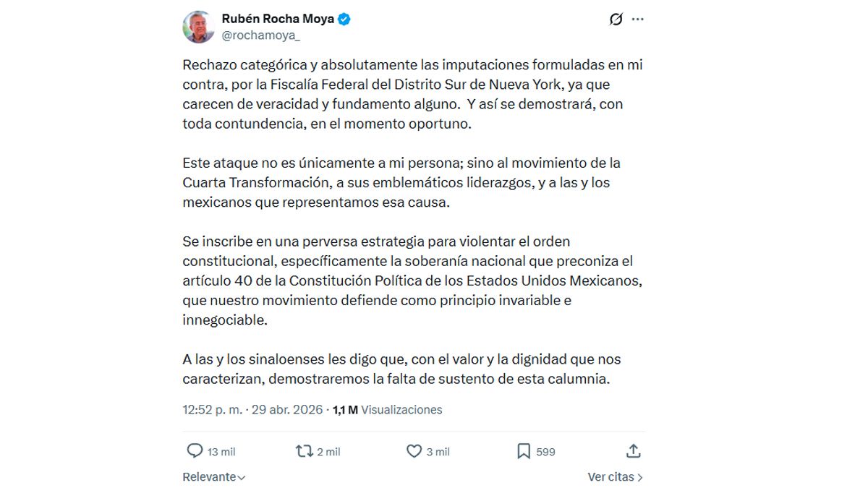Click the chevron next to Ver citas
Image resolution: width=868 pixels, height=488 pixels.
point(640,477)
